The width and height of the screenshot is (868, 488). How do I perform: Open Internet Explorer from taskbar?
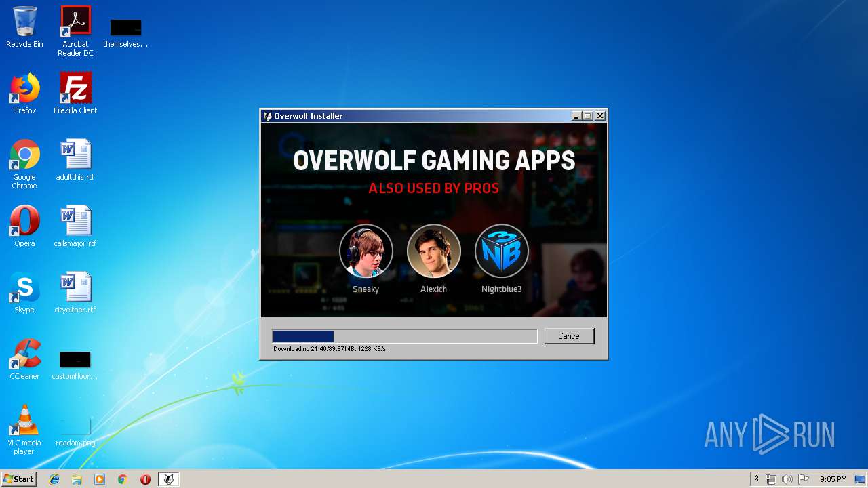pos(54,479)
